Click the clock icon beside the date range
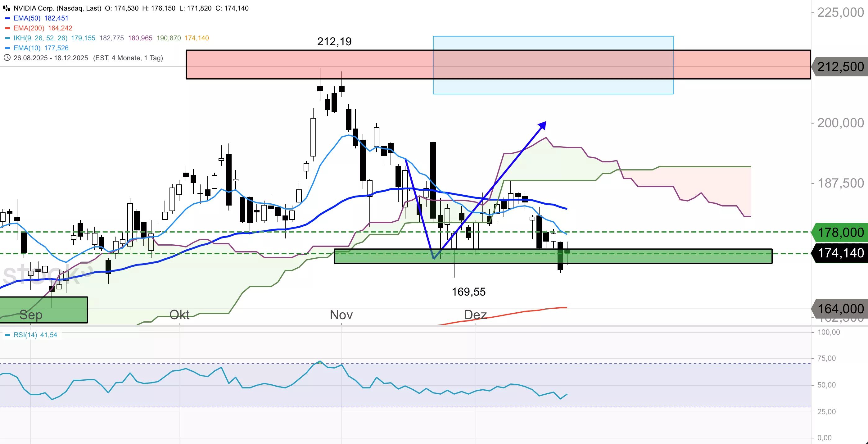 [x=7, y=58]
